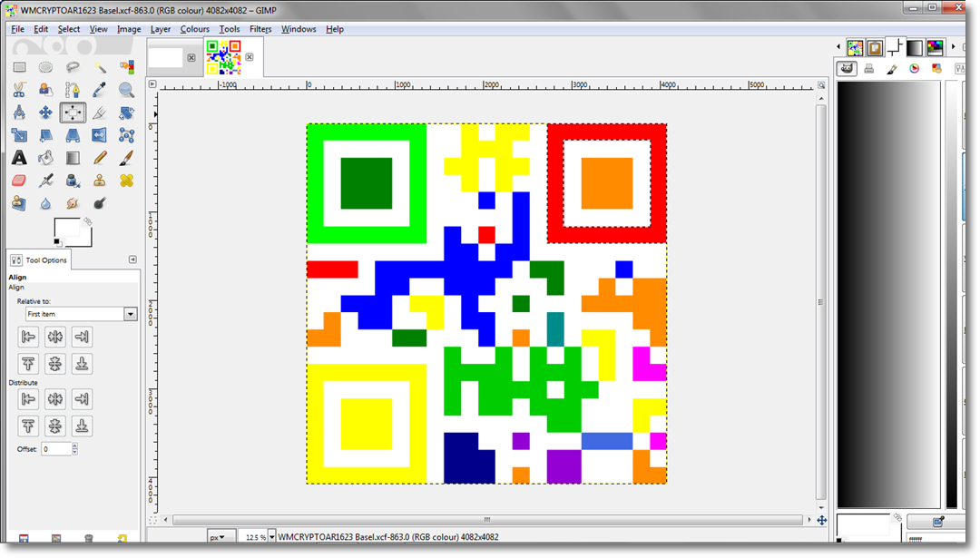Distribute left edges of targets
Viewport: 980px width, 558px height.
click(28, 398)
